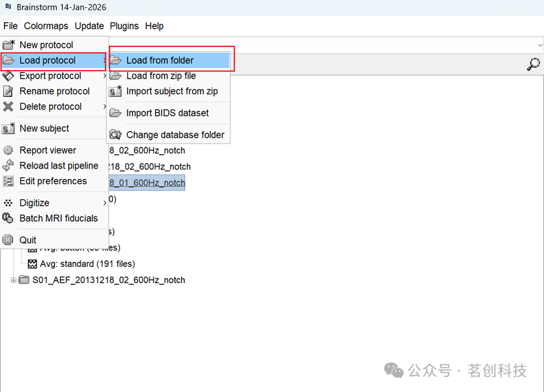This screenshot has height=392, width=544.
Task: Select New subject entry
Action: tap(54, 128)
